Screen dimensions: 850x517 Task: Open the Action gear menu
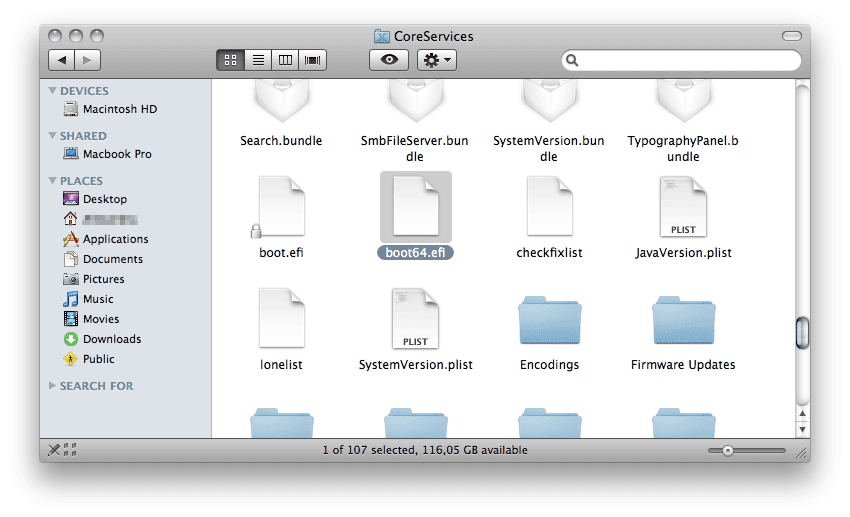coord(437,60)
